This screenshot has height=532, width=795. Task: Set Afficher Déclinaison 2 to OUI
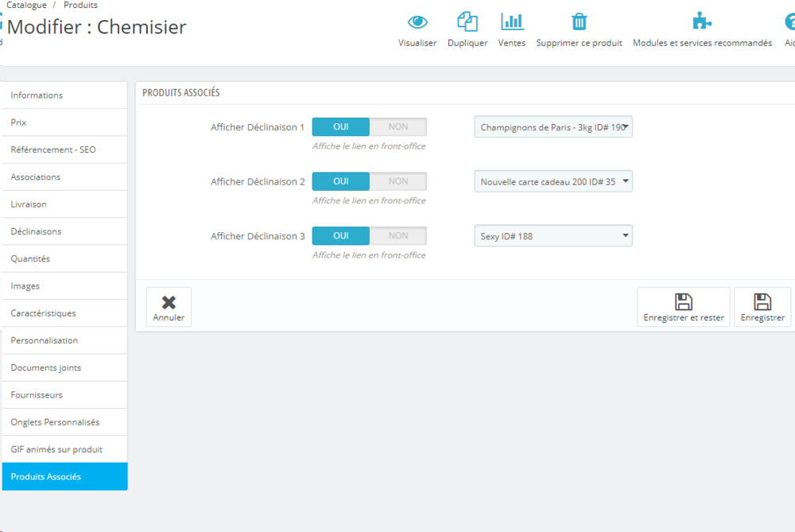click(x=341, y=181)
